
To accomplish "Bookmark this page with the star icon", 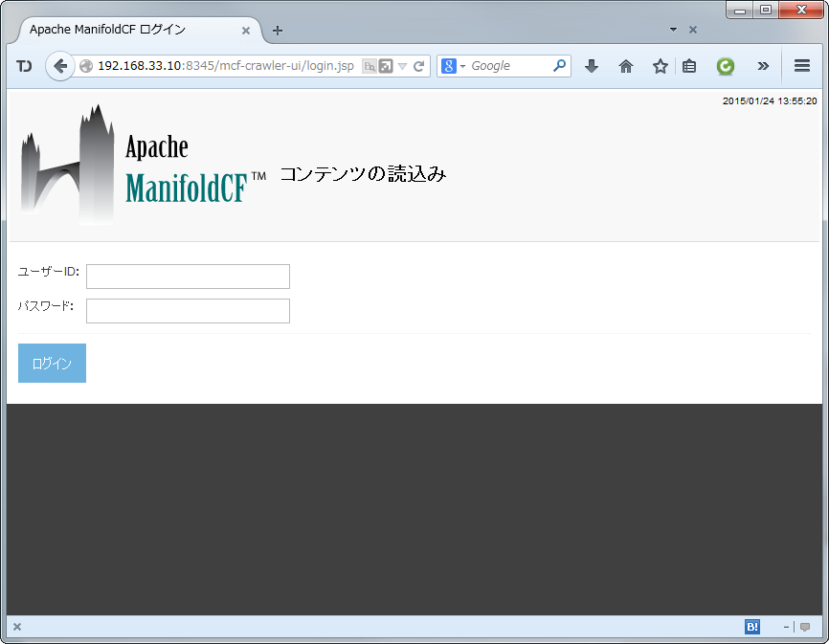I will pyautogui.click(x=660, y=66).
